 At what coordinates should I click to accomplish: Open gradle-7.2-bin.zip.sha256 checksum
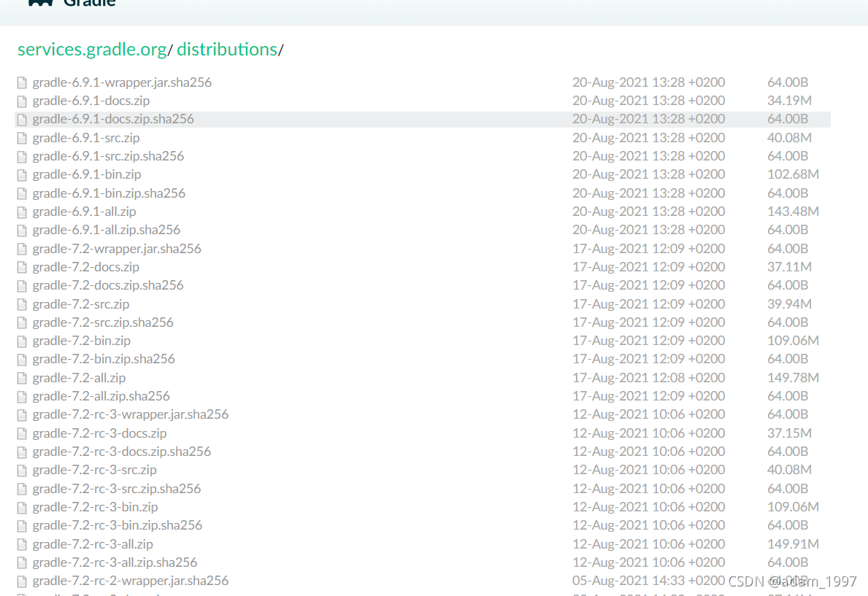(x=104, y=359)
